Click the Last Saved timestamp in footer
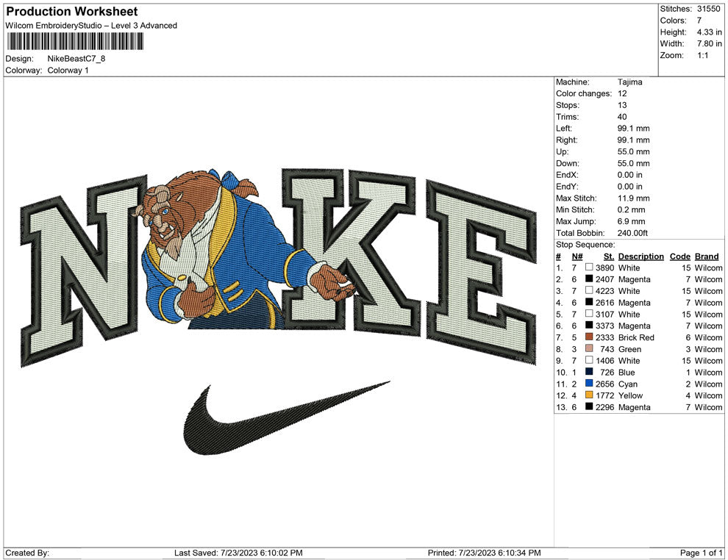This screenshot has height=560, width=728. pos(238,553)
